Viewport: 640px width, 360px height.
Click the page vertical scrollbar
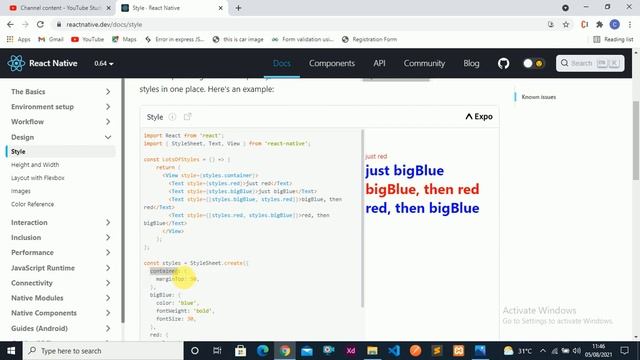point(636,139)
